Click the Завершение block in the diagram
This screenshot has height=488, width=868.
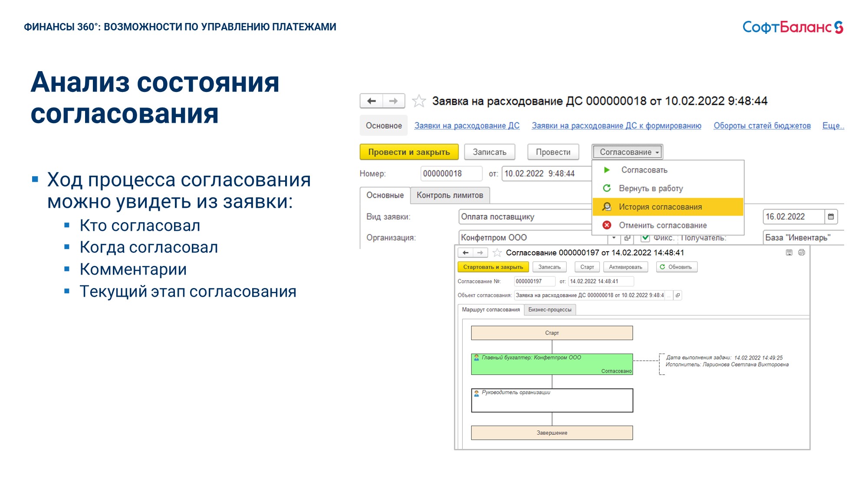(552, 433)
